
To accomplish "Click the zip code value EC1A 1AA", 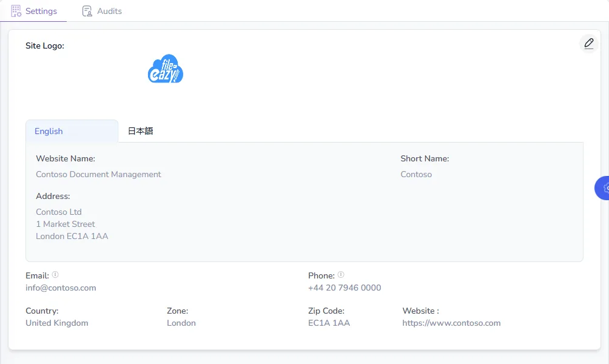I will 329,323.
